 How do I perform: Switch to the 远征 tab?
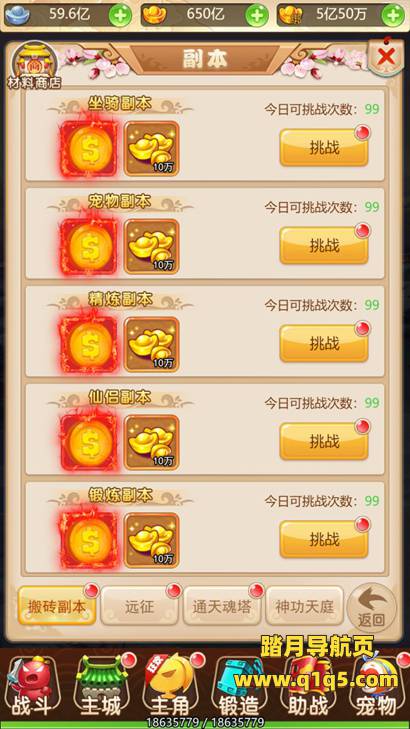pos(139,606)
